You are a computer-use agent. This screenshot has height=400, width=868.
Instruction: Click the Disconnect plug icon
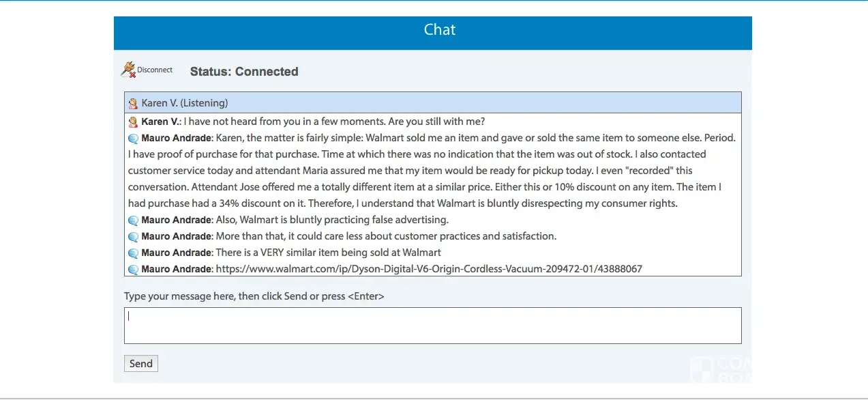point(128,69)
